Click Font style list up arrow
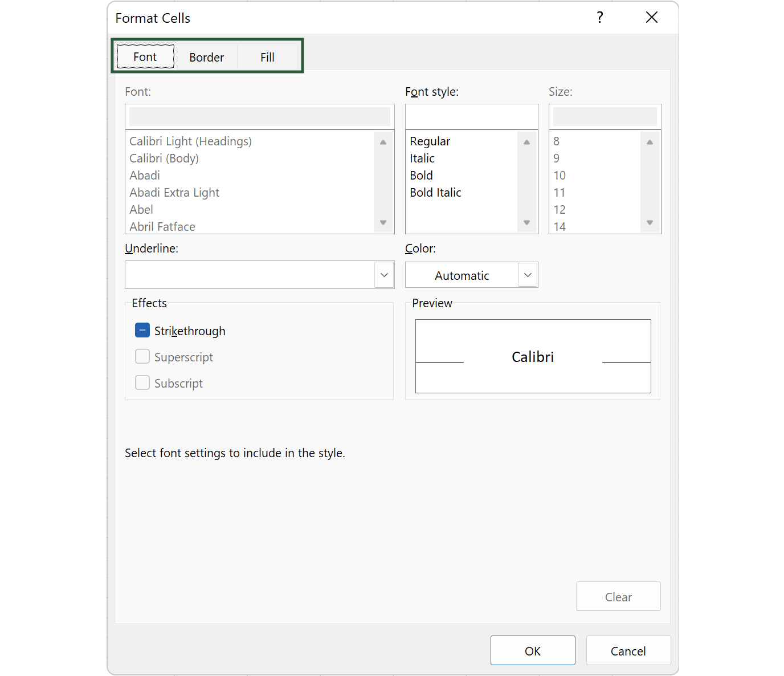Image resolution: width=784 pixels, height=676 pixels. click(x=526, y=142)
